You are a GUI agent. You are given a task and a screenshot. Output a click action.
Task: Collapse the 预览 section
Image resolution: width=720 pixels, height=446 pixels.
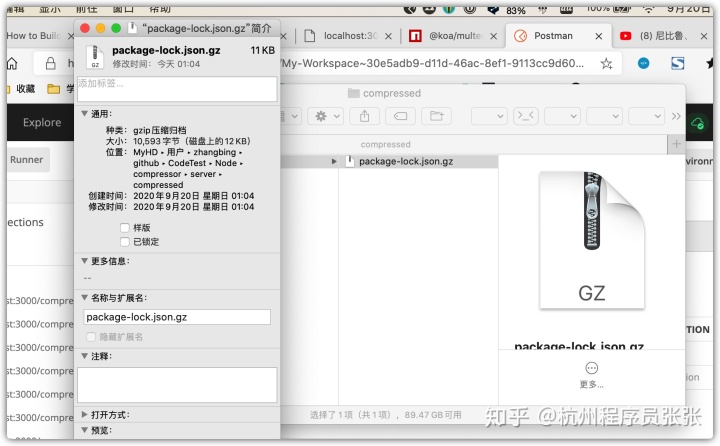pos(84,430)
